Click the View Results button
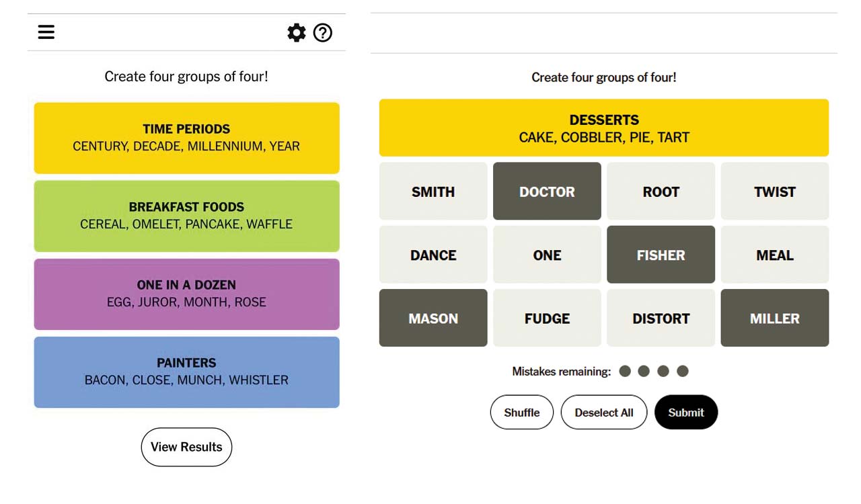This screenshot has height=504, width=861. [186, 447]
